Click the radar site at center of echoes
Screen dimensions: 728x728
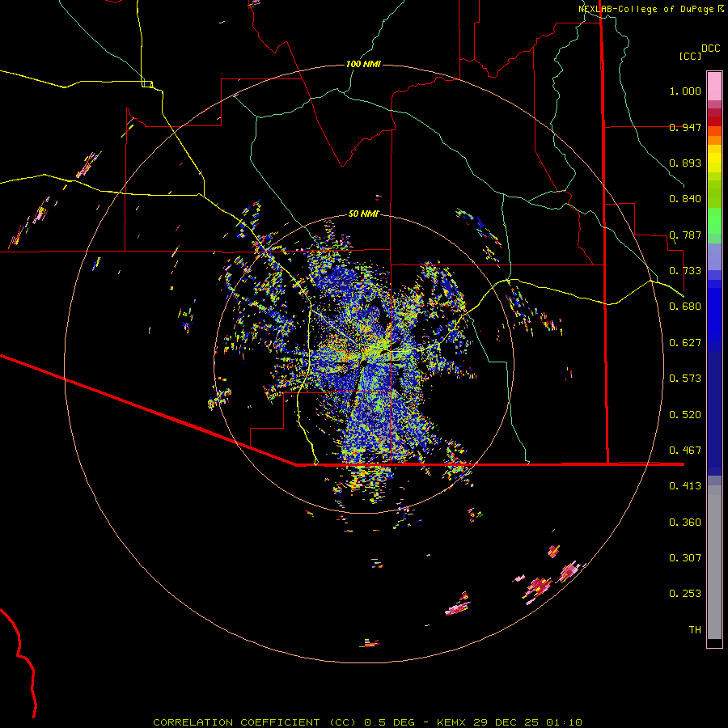363,362
